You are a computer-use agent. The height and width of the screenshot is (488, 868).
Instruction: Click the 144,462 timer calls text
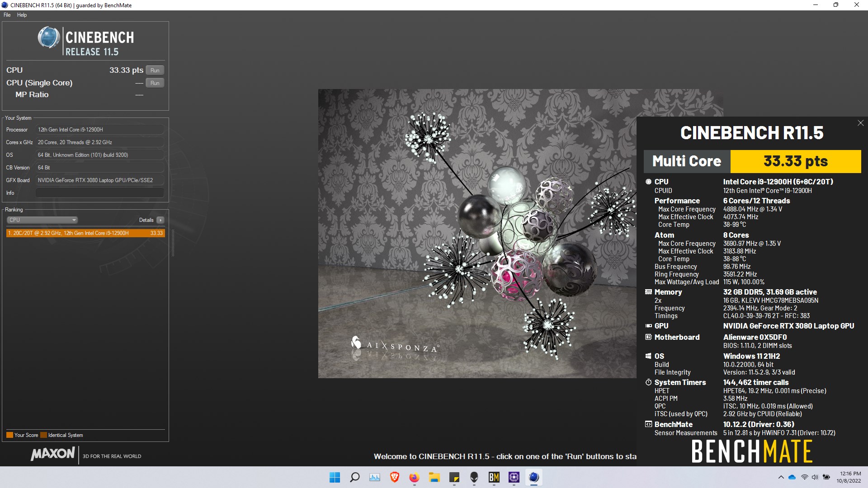point(756,382)
